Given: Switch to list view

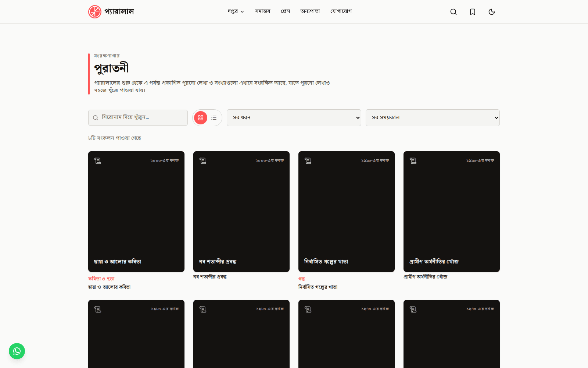Looking at the screenshot, I should coord(214,118).
